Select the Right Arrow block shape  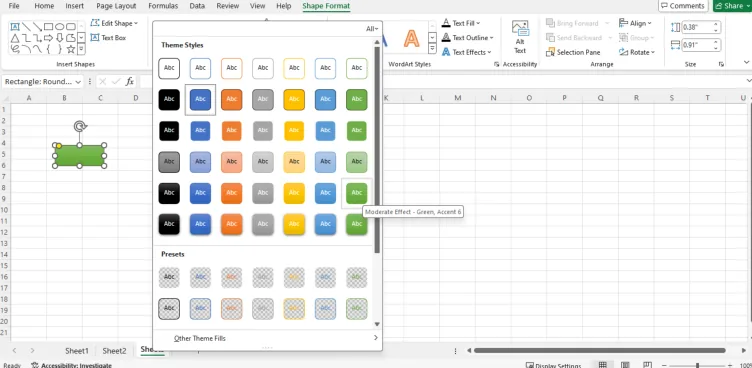(48, 38)
